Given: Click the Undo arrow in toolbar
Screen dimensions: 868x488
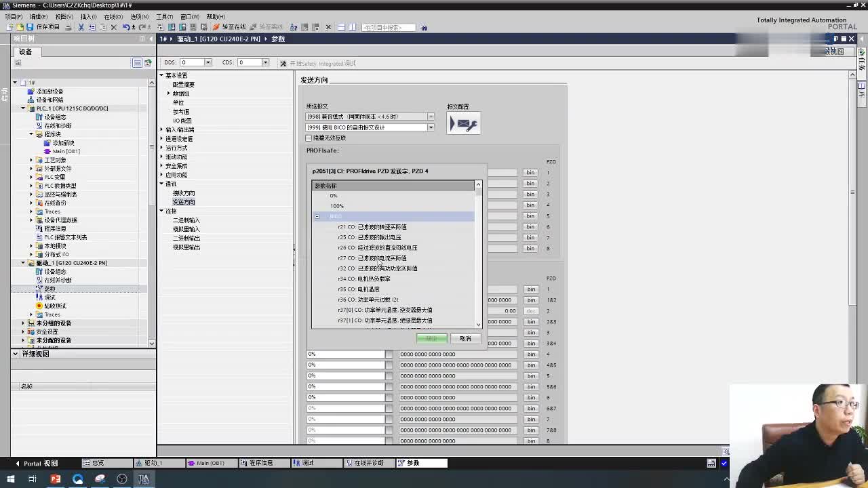Looking at the screenshot, I should (x=125, y=27).
